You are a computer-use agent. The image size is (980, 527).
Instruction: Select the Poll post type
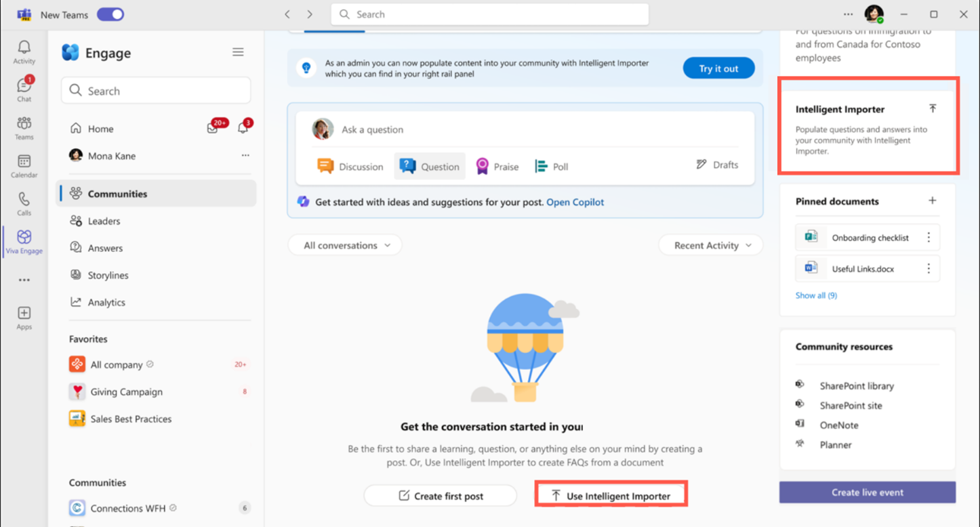pos(551,166)
